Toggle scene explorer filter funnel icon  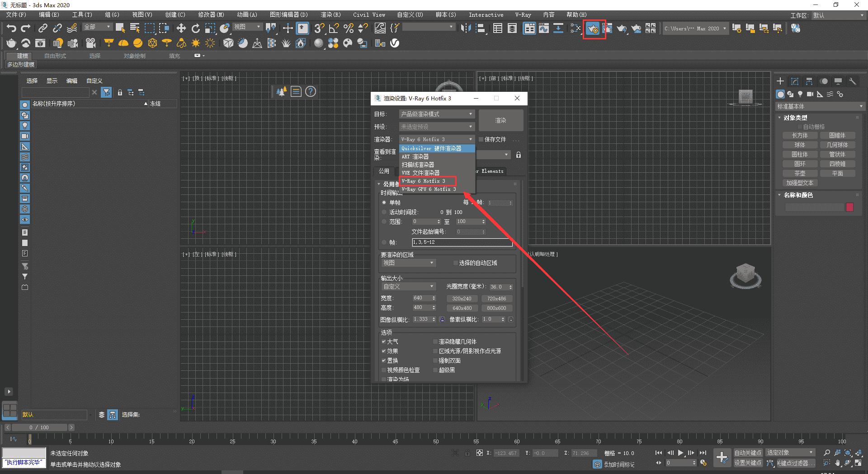[106, 92]
